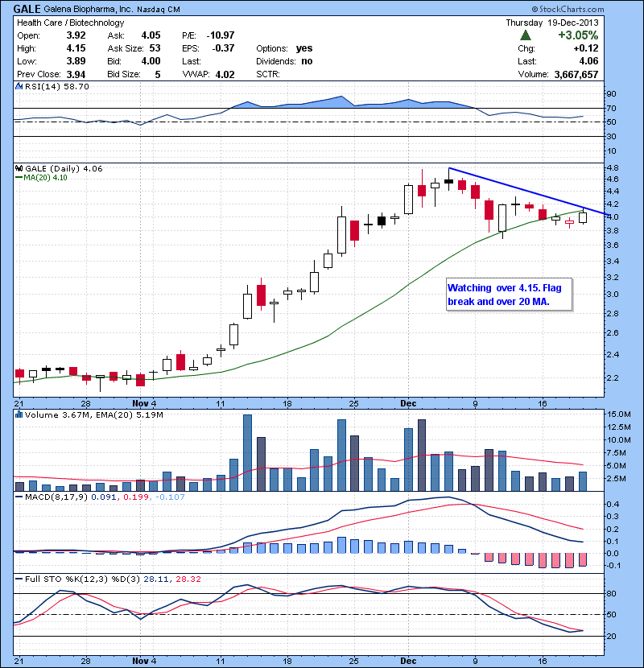Screen dimensions: 644x668
Task: Click the VWAP value 4.02
Action: tap(225, 75)
